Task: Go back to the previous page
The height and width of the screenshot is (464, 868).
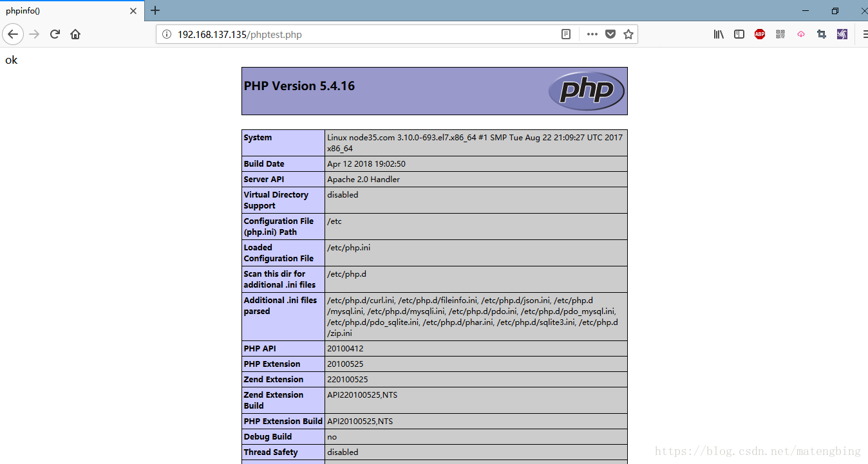Action: (x=13, y=34)
